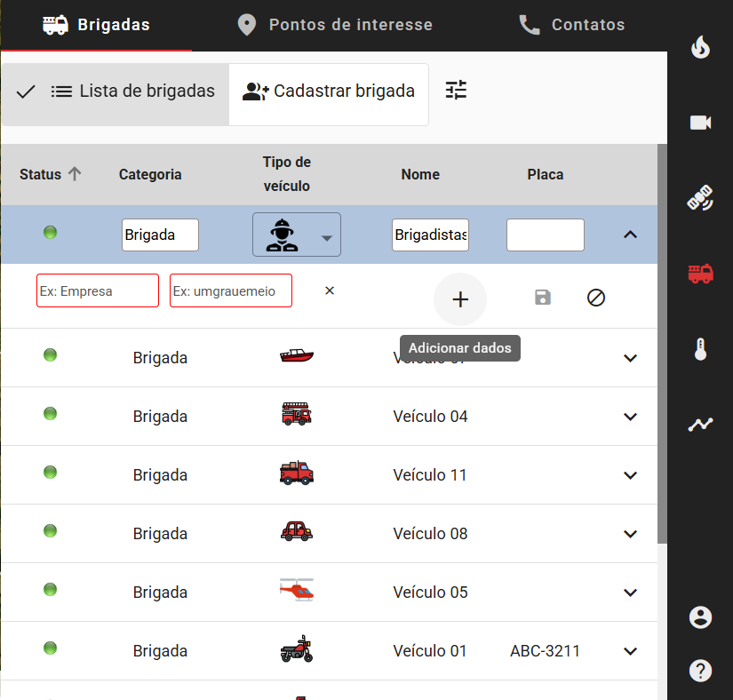This screenshot has width=733, height=700.
Task: Click the save floppy disk icon
Action: (x=543, y=298)
